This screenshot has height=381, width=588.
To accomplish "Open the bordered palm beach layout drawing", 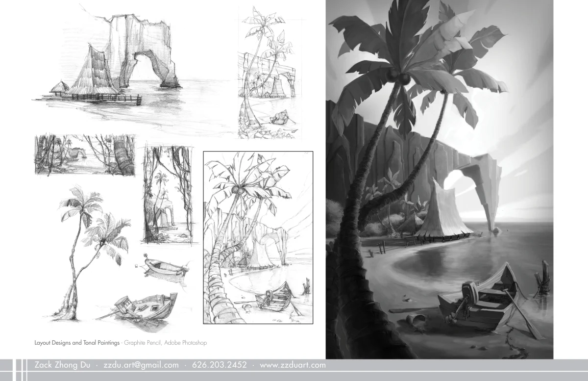I will tap(258, 238).
